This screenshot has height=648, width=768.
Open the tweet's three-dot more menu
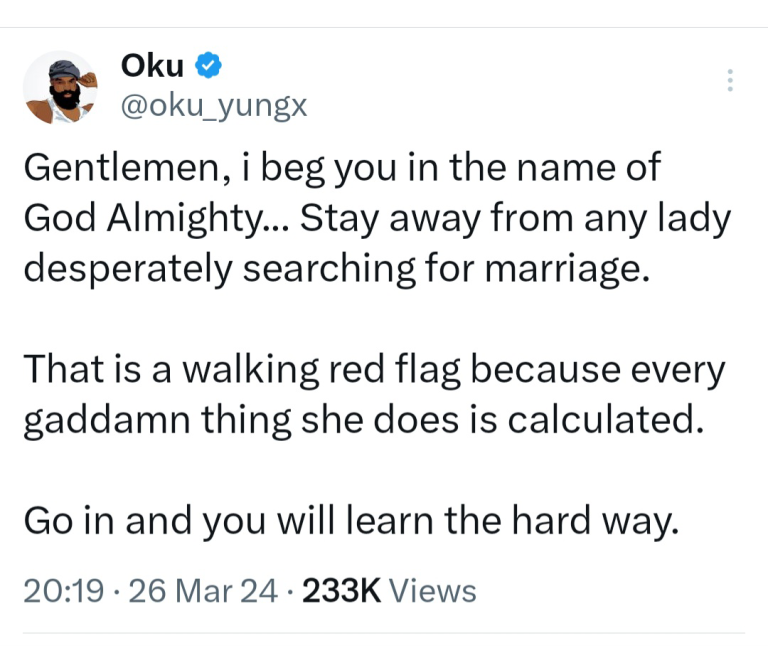click(x=730, y=81)
